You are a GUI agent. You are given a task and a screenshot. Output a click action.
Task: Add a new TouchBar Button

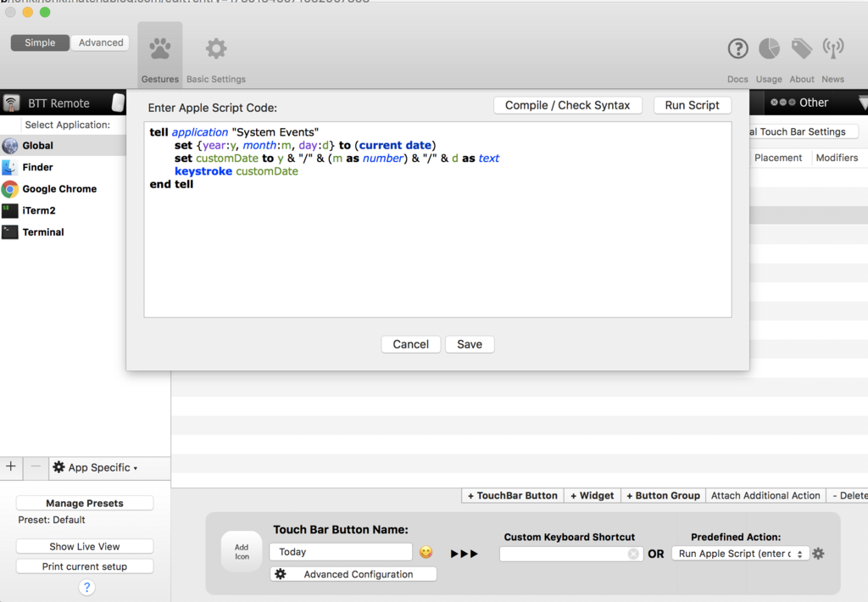point(513,496)
